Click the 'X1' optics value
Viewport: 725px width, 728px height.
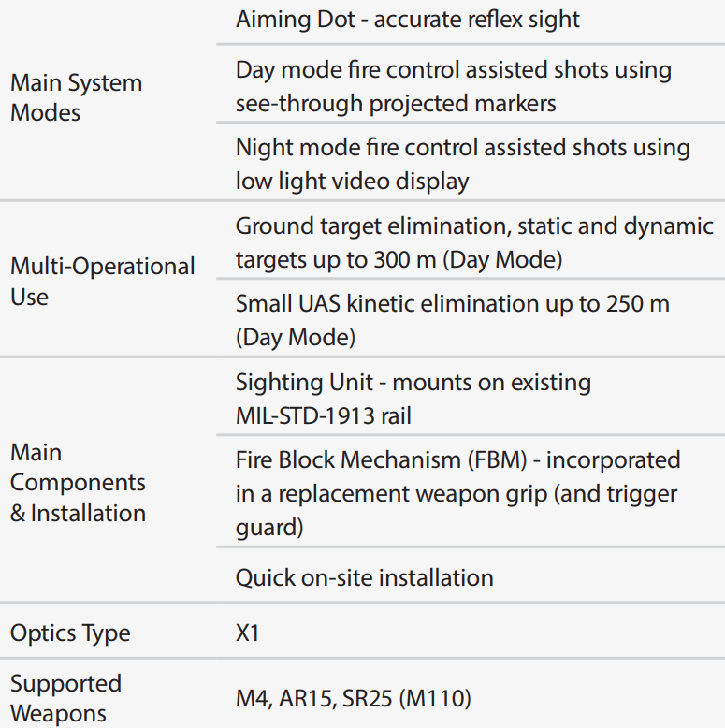[247, 633]
